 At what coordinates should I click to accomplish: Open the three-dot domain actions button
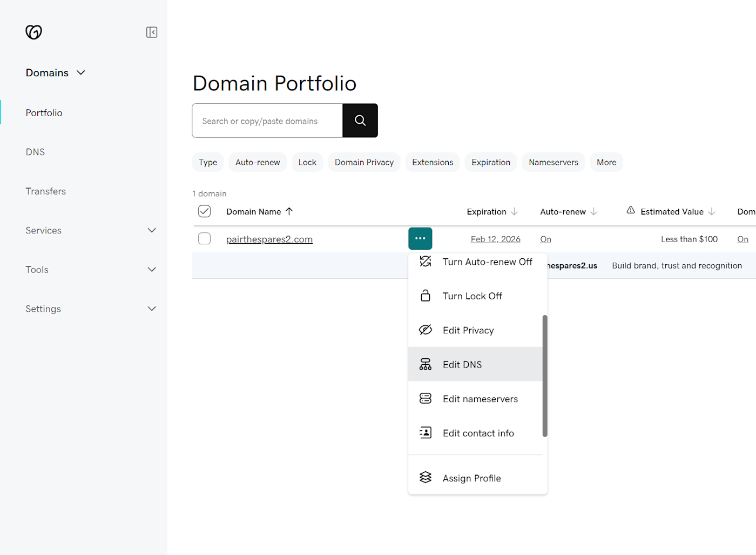(x=420, y=238)
